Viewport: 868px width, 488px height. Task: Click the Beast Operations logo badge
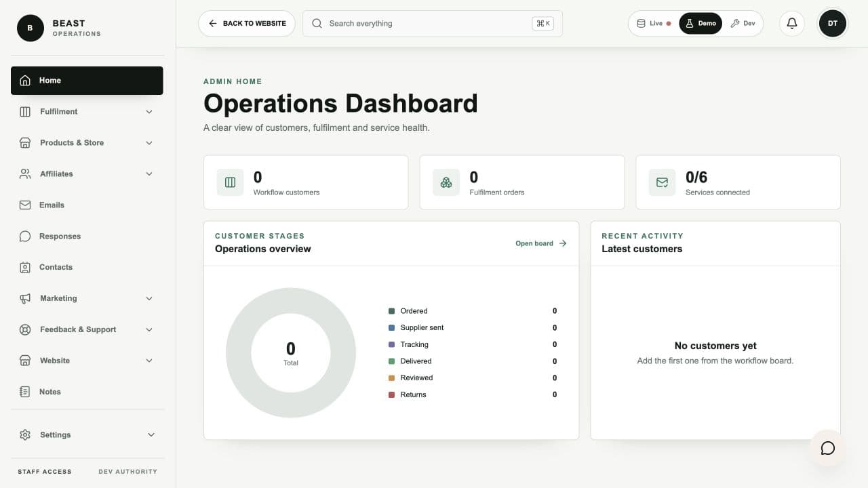(30, 28)
